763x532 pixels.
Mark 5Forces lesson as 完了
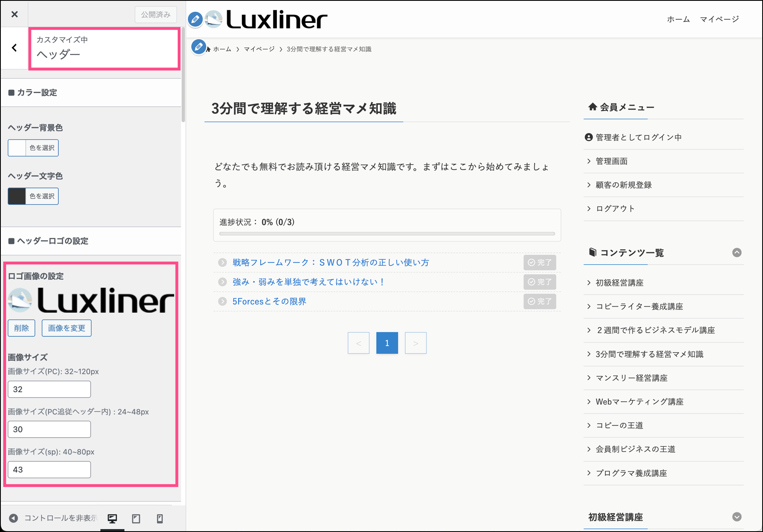(539, 302)
